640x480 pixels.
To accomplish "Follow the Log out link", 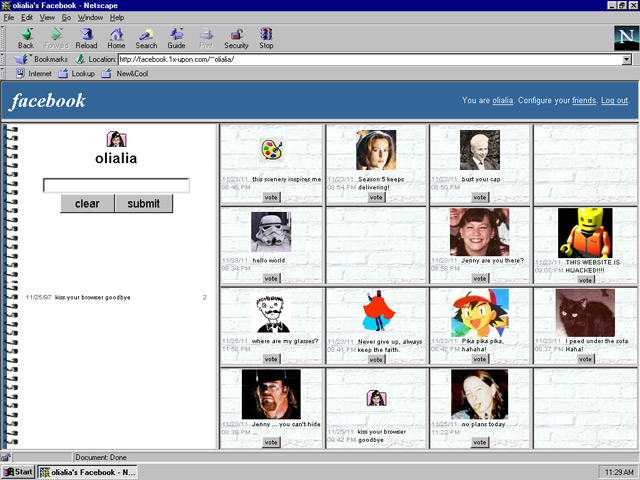I will pos(614,101).
